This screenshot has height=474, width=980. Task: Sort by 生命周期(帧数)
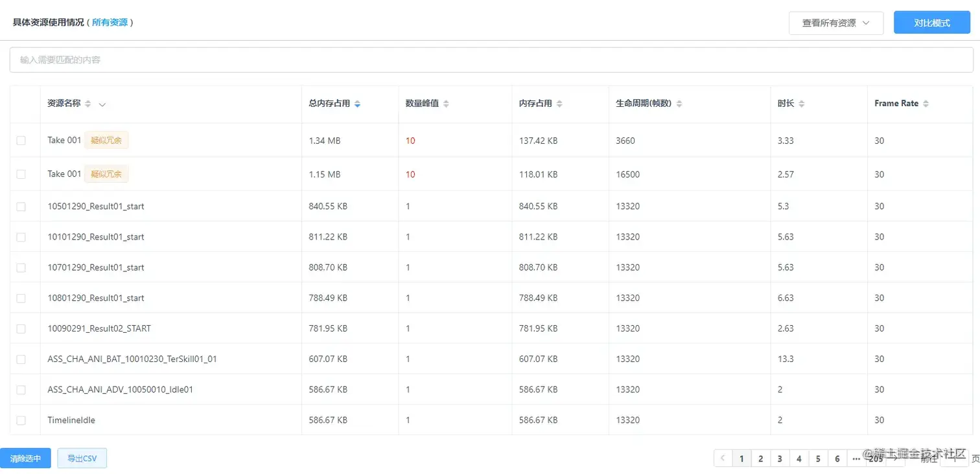[679, 103]
